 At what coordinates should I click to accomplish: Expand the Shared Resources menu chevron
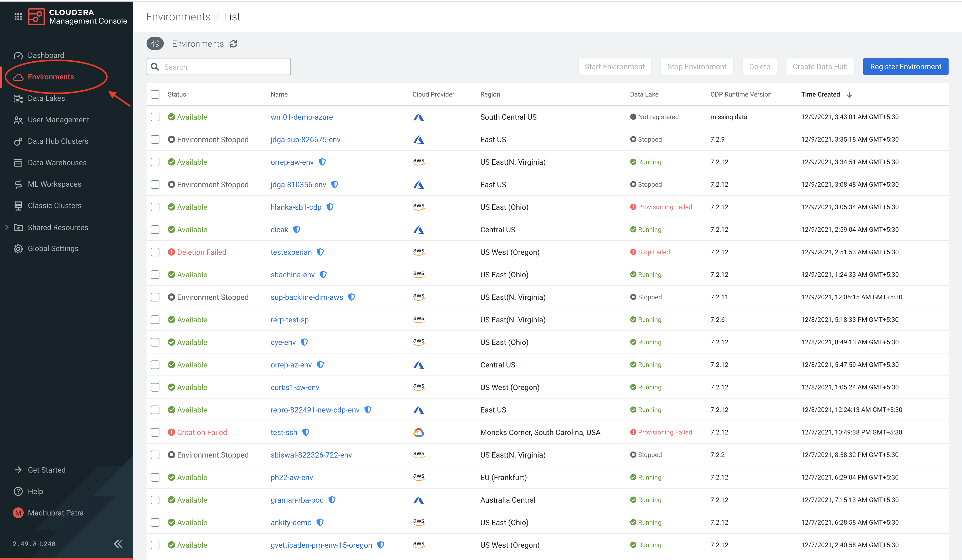7,227
